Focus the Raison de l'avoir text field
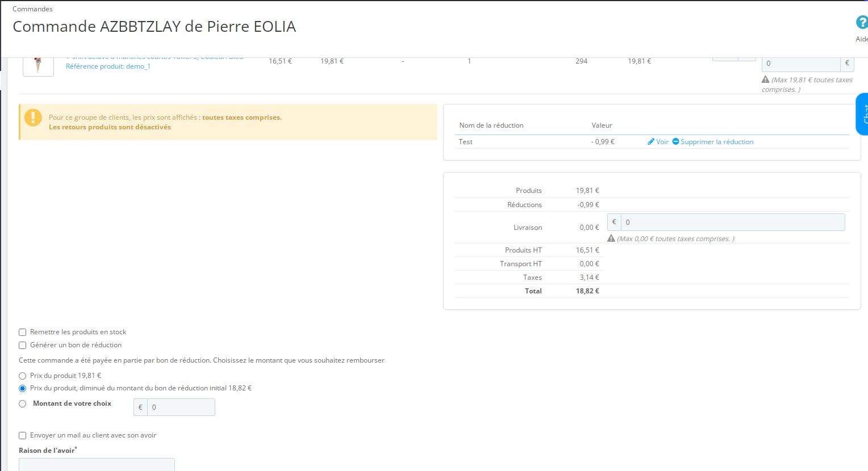868x471 pixels. pyautogui.click(x=97, y=465)
